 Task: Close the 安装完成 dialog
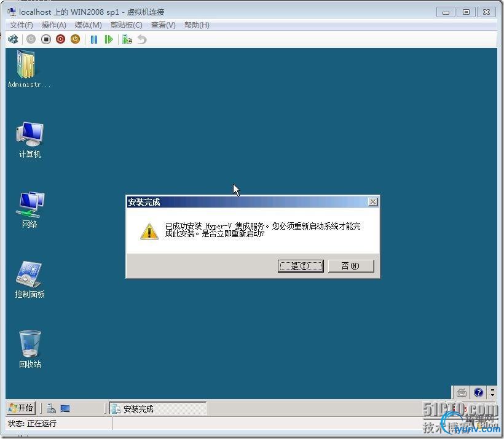(x=373, y=201)
